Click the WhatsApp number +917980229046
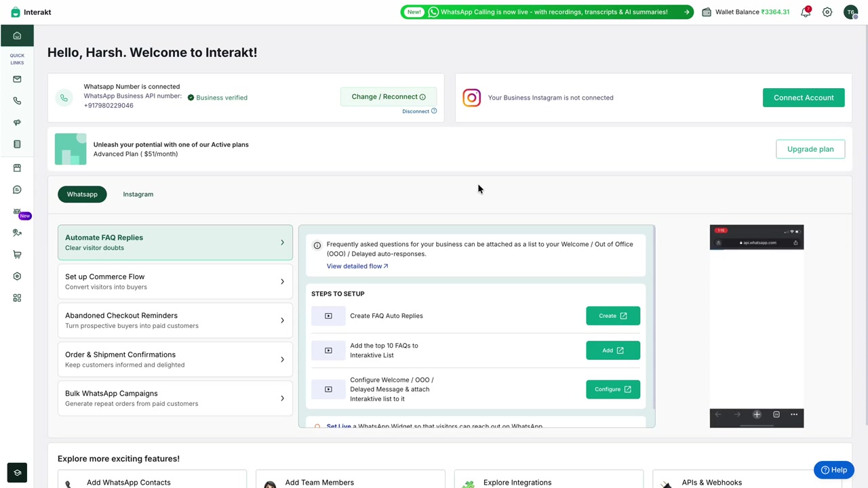The image size is (868, 488). pyautogui.click(x=108, y=106)
